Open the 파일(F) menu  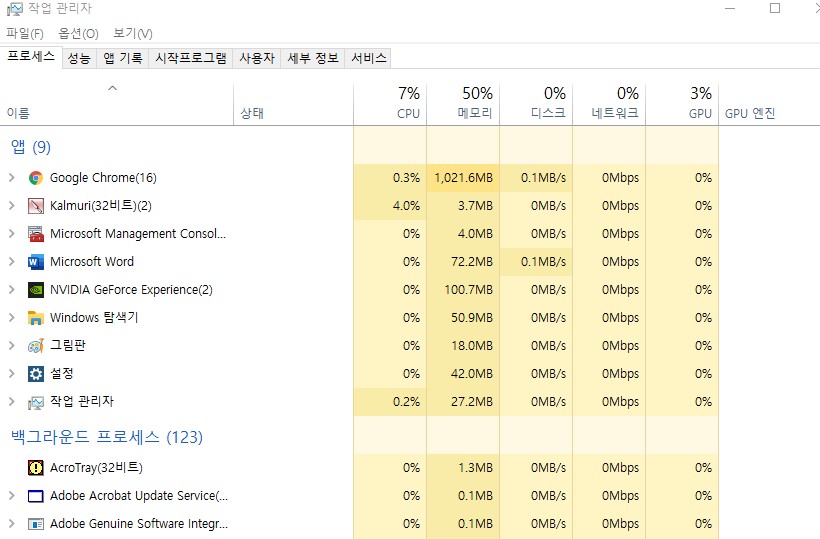[25, 34]
